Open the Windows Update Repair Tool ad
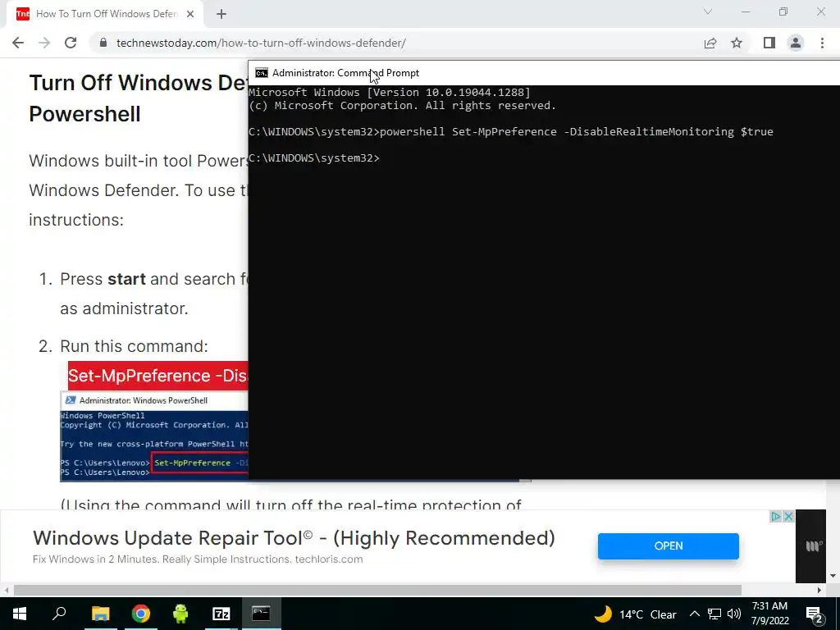840x630 pixels. (668, 546)
